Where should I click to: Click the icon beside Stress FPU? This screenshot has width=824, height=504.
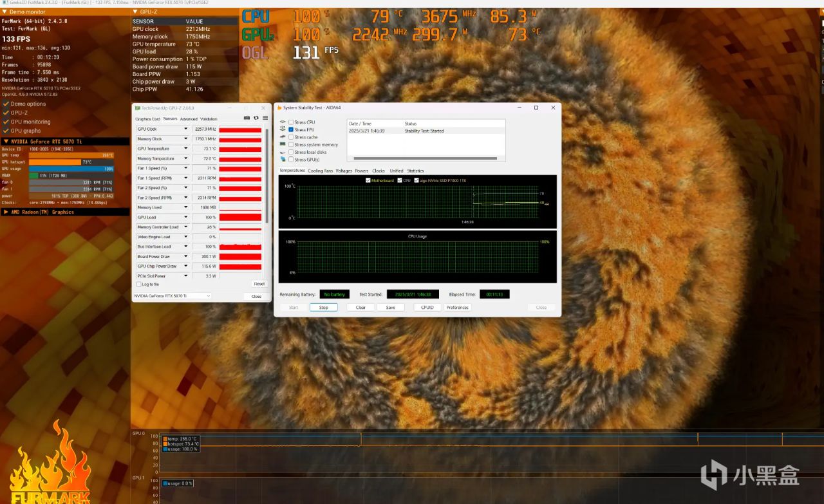pos(283,129)
